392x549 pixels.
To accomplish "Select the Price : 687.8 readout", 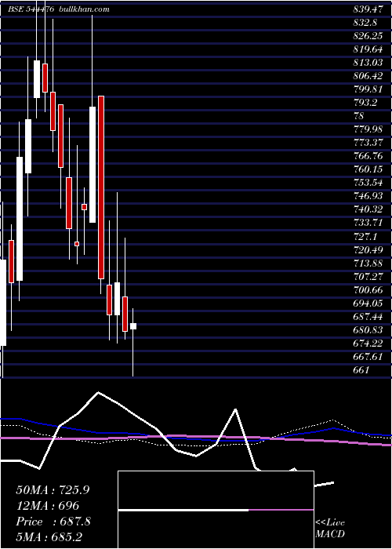I will (53, 522).
